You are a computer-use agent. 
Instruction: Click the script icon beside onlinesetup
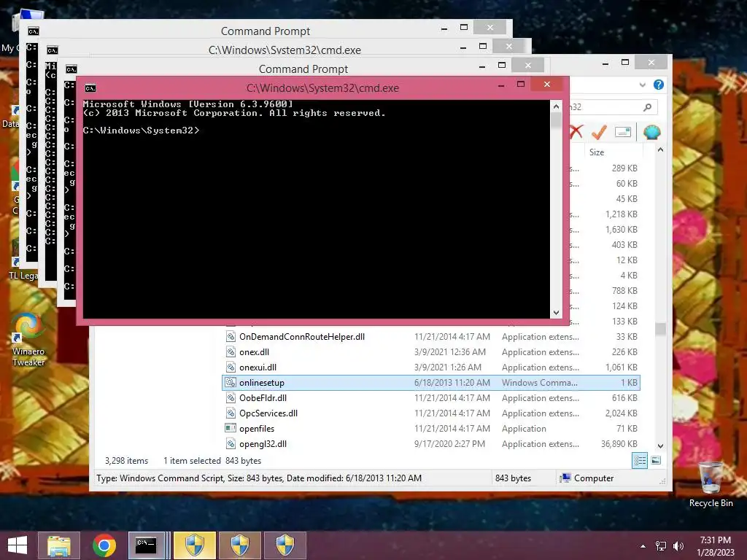231,382
